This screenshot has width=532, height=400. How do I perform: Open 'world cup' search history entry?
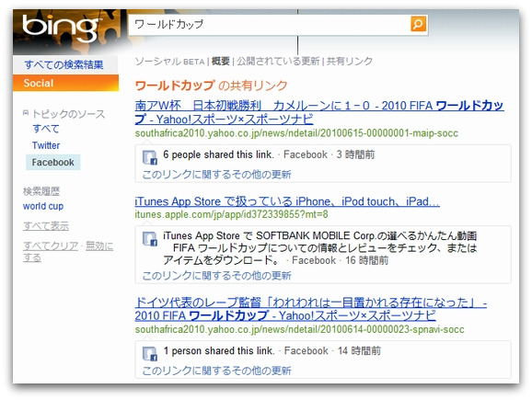(43, 206)
